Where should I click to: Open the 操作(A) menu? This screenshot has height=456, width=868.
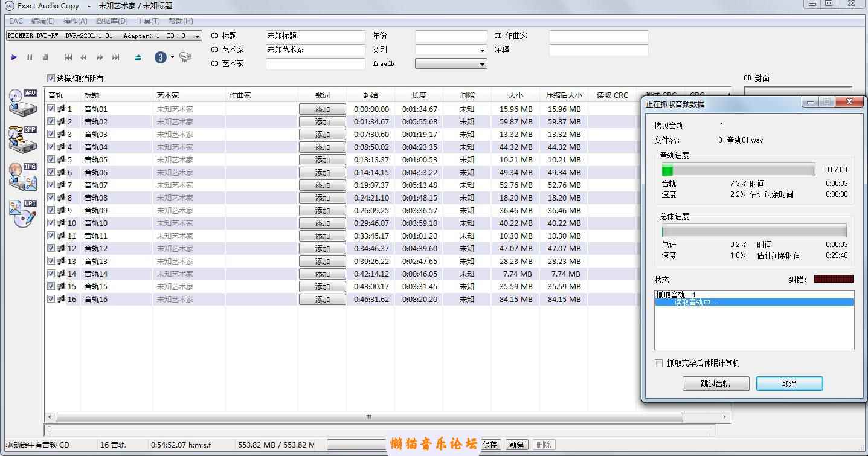tap(76, 21)
